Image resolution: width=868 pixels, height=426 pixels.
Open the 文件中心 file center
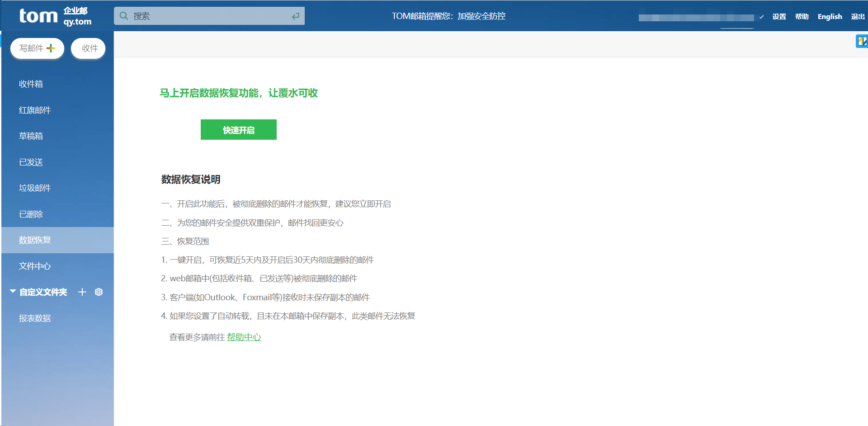[x=35, y=266]
